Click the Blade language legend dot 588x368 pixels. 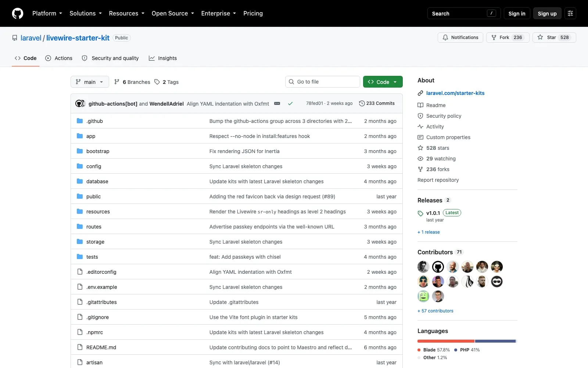tap(419, 350)
